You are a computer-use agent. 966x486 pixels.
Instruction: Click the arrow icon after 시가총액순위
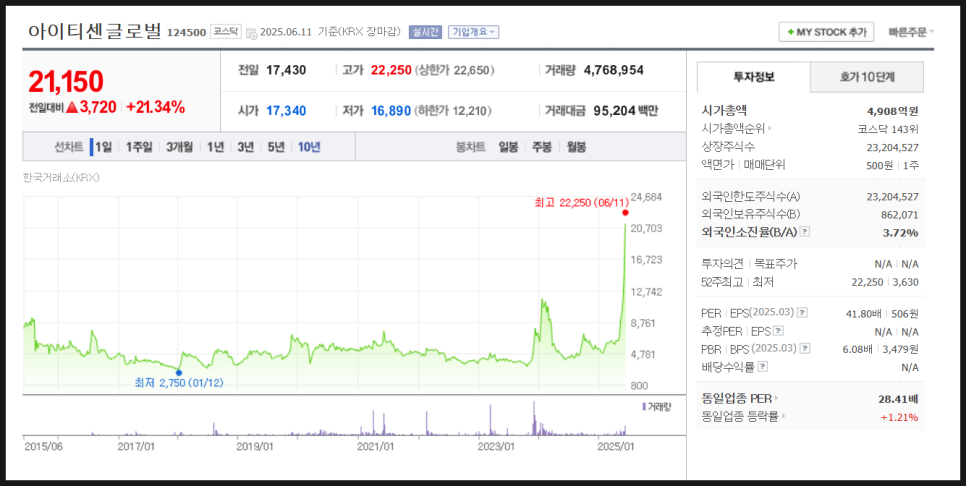coord(769,129)
